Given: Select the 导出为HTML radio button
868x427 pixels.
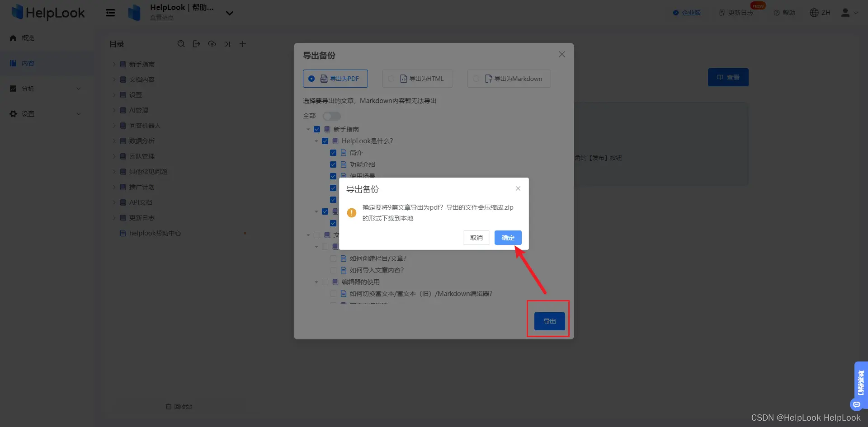Looking at the screenshot, I should (391, 79).
